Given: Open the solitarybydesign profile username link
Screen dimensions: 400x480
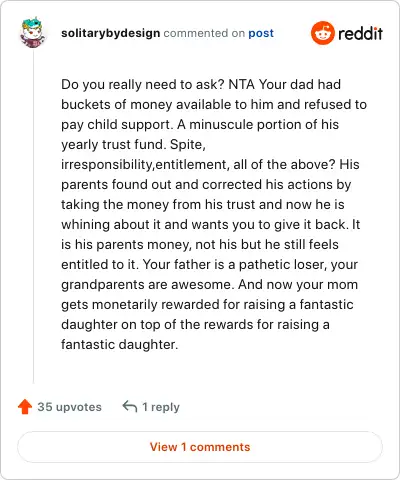Looking at the screenshot, I should pos(110,33).
